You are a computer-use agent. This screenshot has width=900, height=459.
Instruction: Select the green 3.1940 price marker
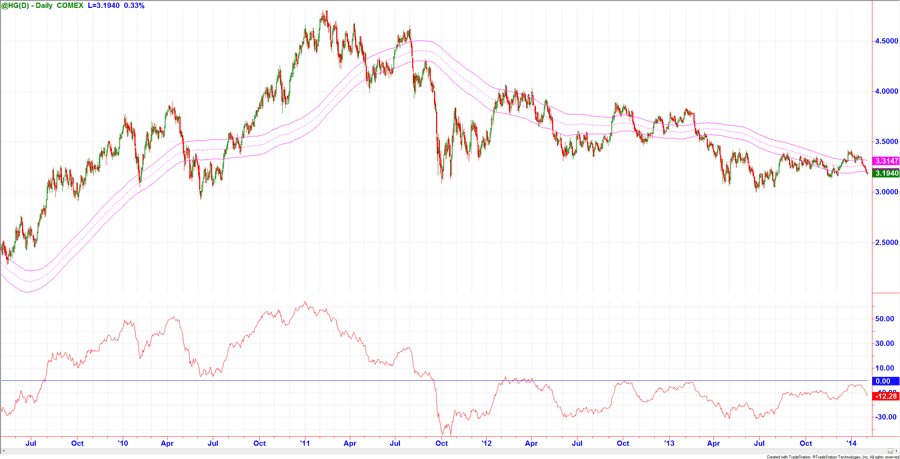[884, 173]
